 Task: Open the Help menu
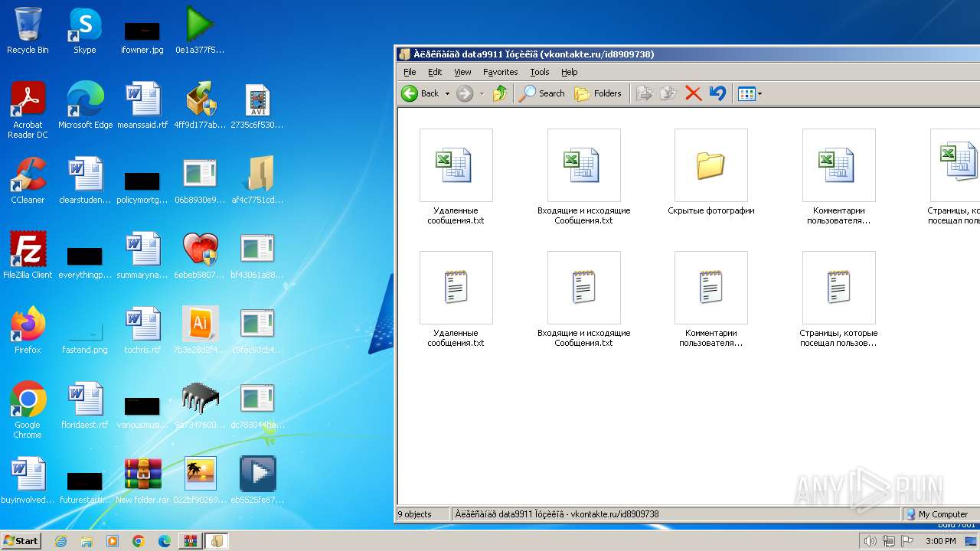(569, 72)
